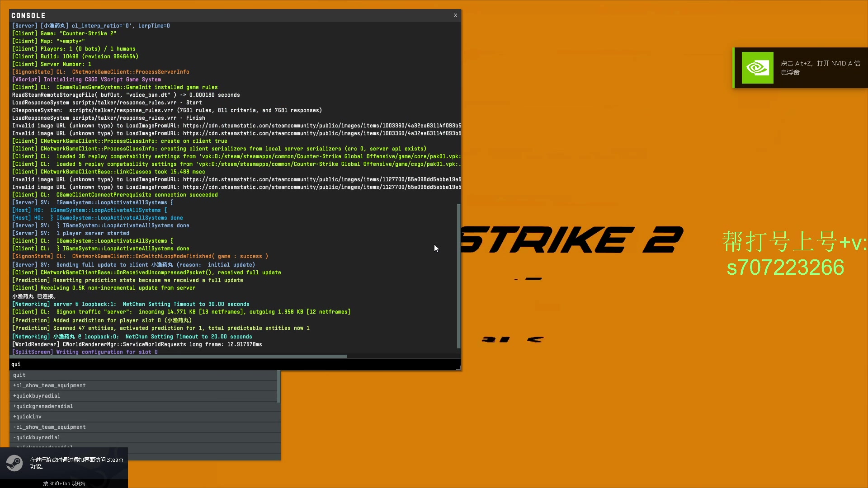Click the 'Players: 1 (0 bots)' log line

click(x=74, y=49)
